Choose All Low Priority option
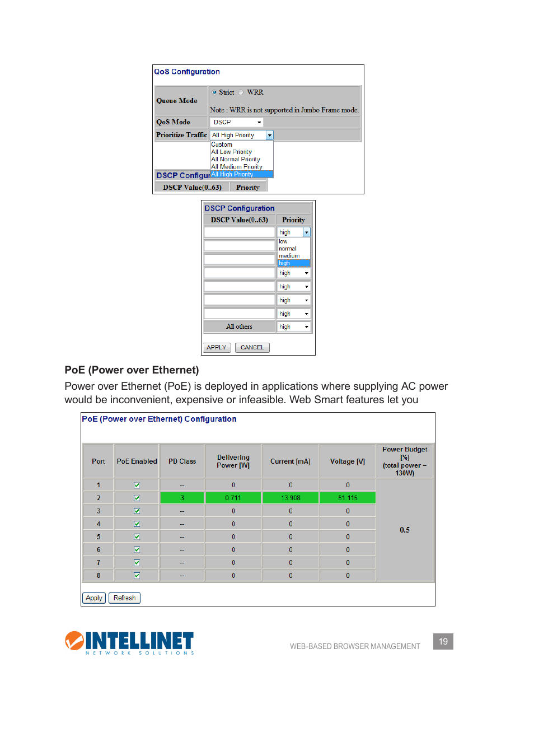534x756 pixels. pyautogui.click(x=232, y=152)
